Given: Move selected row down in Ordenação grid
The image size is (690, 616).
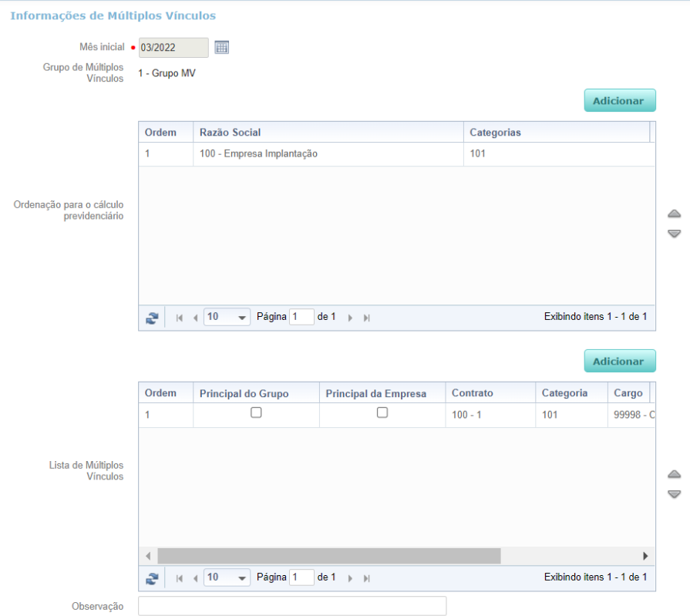Looking at the screenshot, I should point(674,233).
